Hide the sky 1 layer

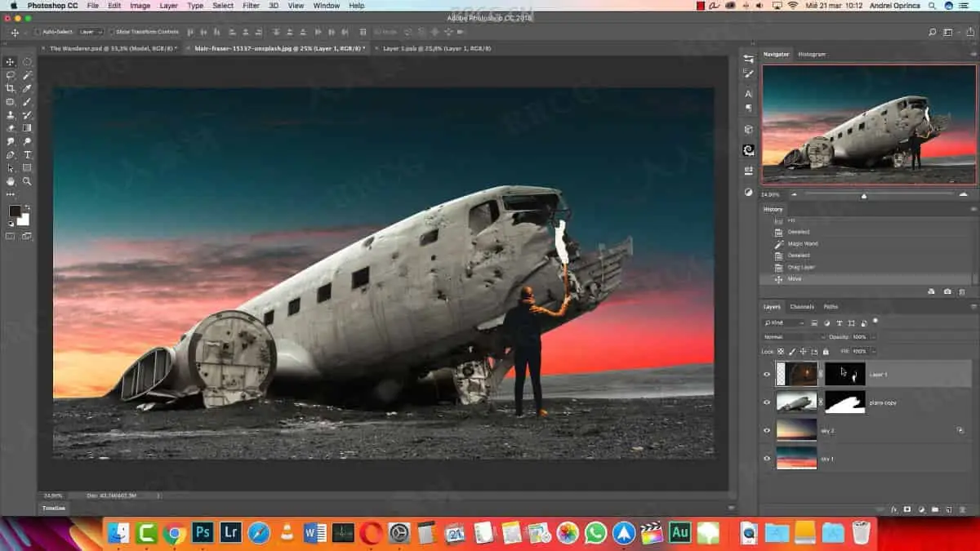click(767, 459)
